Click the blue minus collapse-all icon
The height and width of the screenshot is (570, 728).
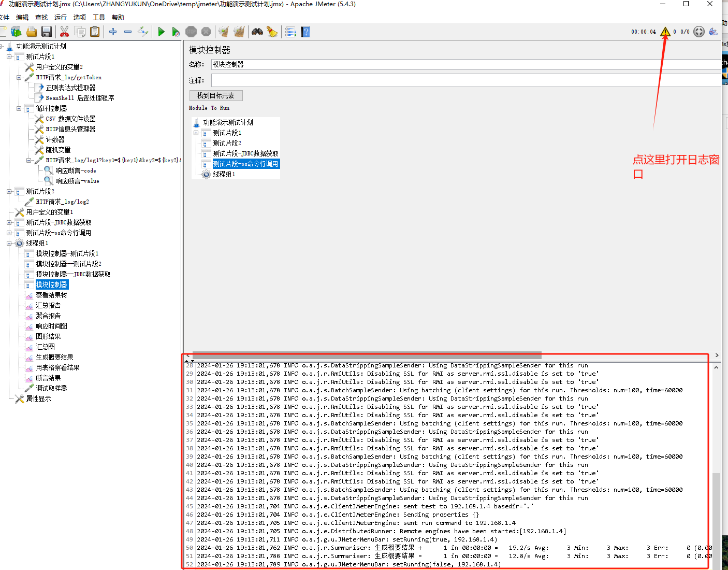pyautogui.click(x=128, y=32)
